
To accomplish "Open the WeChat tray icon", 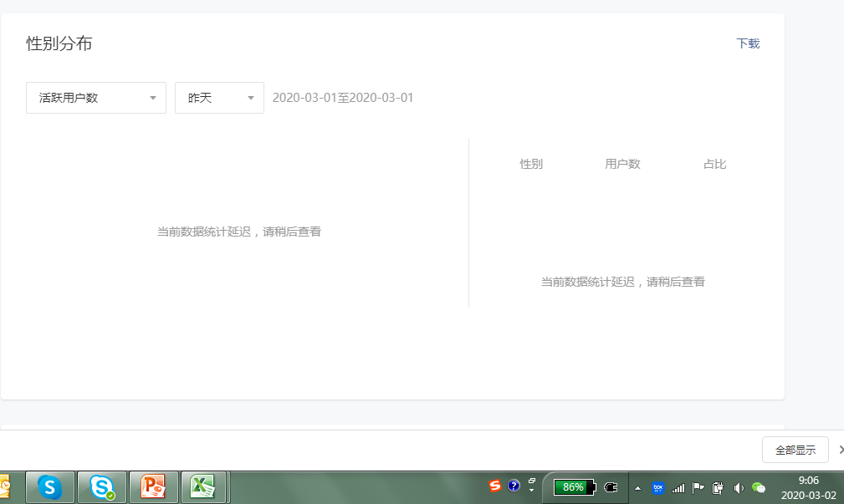I will pyautogui.click(x=759, y=488).
